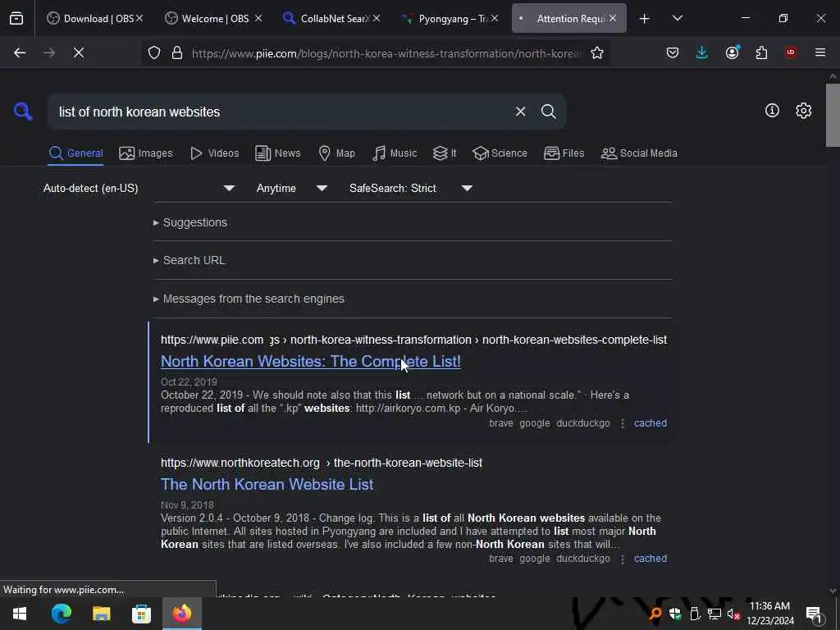840x630 pixels.
Task: Open the Auto-detect language dropdown
Action: (x=139, y=188)
